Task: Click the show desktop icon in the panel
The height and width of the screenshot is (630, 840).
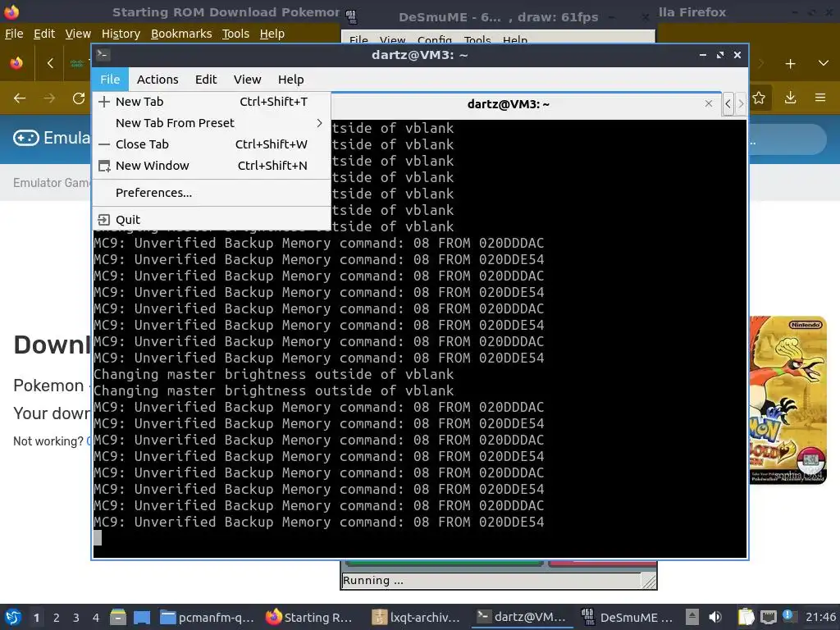Action: click(141, 617)
